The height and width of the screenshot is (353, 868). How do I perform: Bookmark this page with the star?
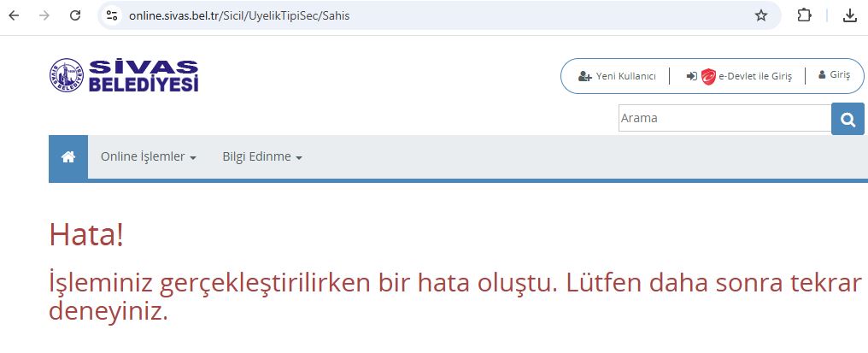tap(760, 15)
